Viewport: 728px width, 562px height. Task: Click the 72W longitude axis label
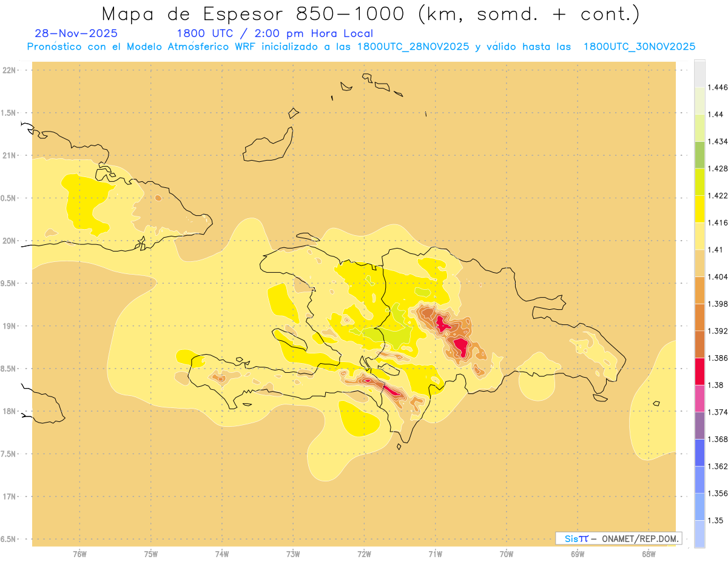click(364, 554)
